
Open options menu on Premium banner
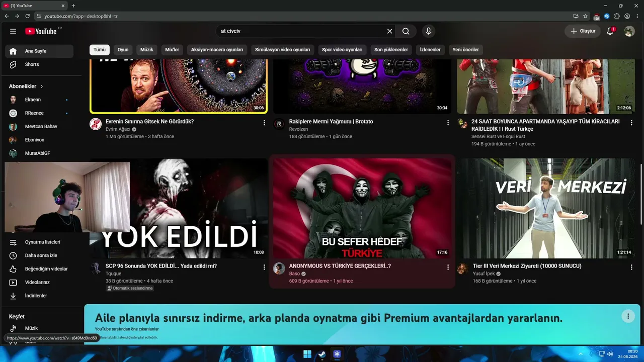(627, 316)
